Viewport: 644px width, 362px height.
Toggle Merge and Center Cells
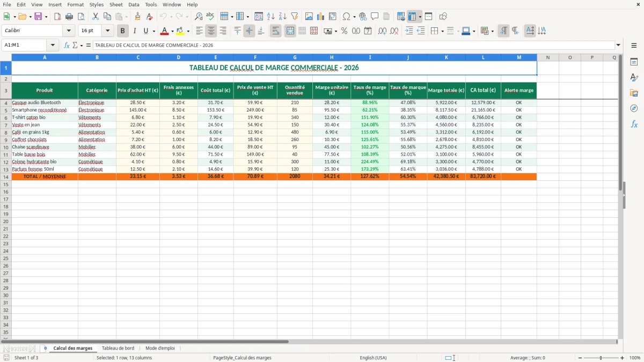[290, 31]
